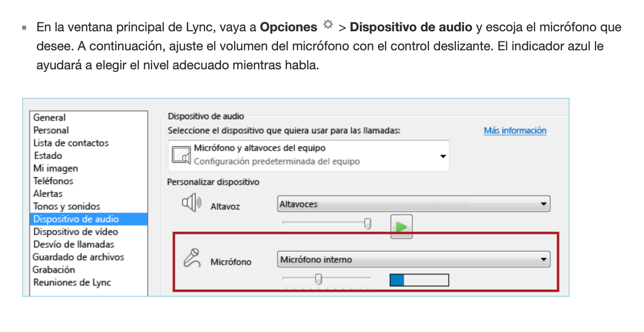Click the microphone icon beside Micrófono
Image resolution: width=644 pixels, height=332 pixels.
[192, 258]
